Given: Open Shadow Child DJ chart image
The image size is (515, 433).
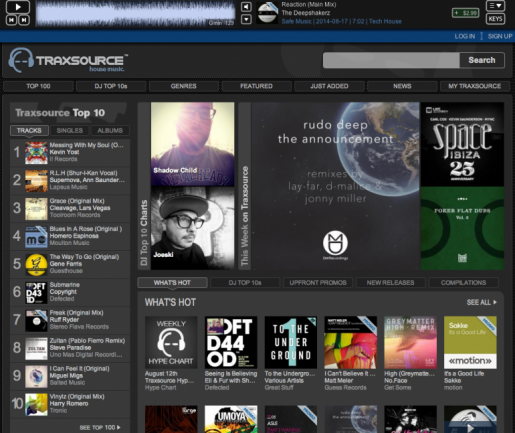Looking at the screenshot, I should click(x=192, y=144).
